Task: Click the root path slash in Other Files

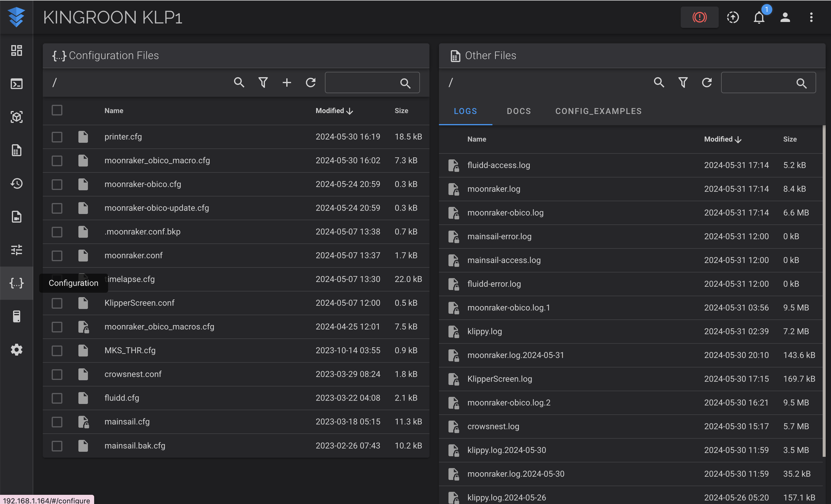Action: pos(451,82)
